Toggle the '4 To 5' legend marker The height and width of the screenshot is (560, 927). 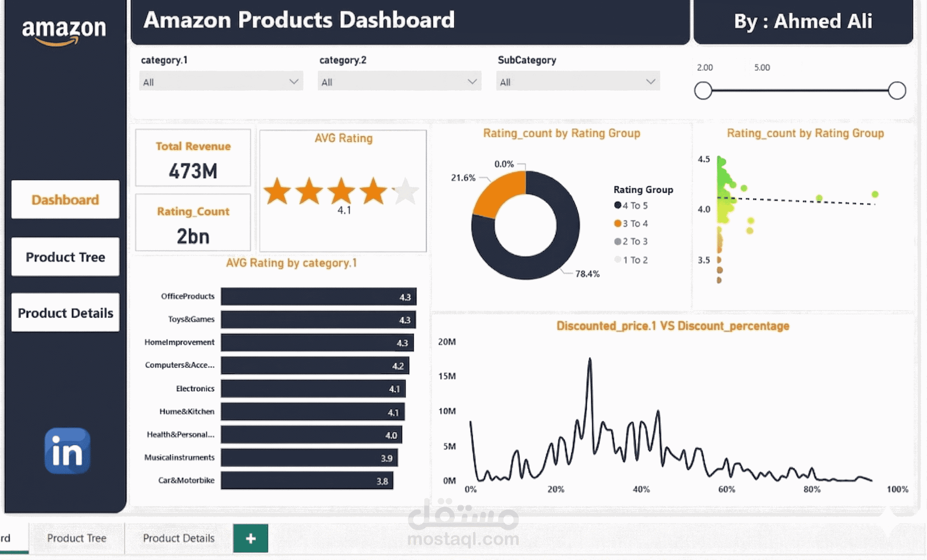click(618, 205)
